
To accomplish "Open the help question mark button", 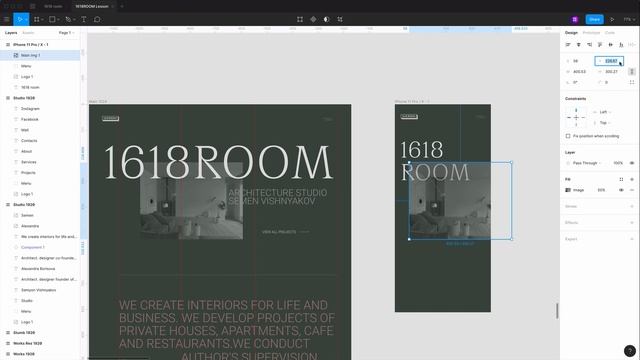I will pyautogui.click(x=630, y=351).
